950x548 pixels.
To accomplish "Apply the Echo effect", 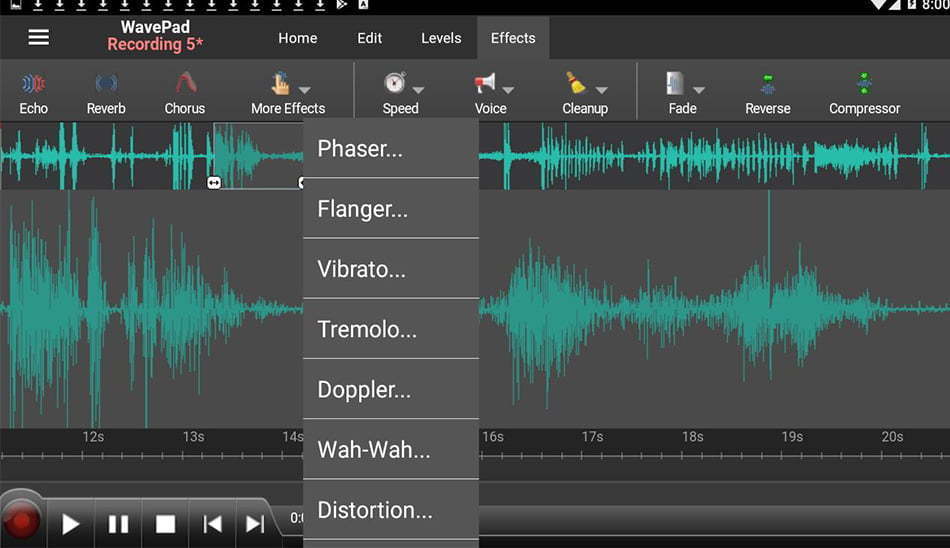I will [33, 94].
